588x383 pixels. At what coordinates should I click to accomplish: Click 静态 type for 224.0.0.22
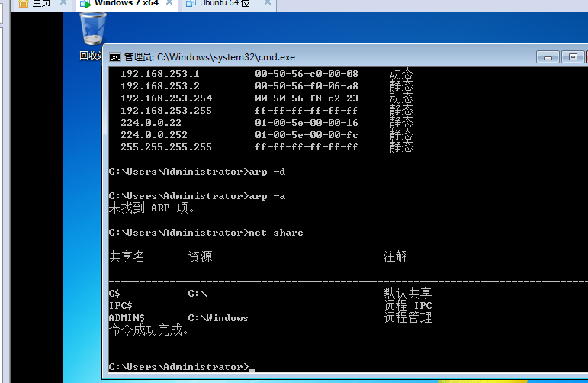(401, 122)
